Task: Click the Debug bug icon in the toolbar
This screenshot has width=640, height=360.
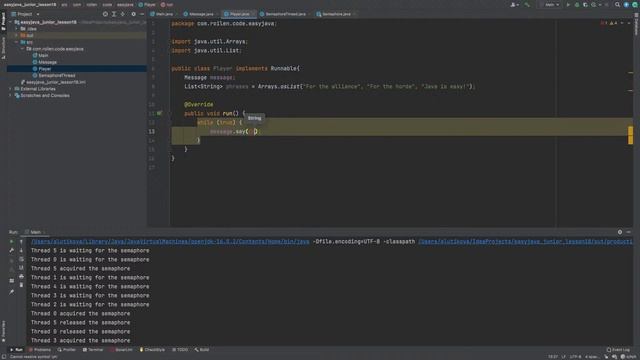Action: (577, 5)
